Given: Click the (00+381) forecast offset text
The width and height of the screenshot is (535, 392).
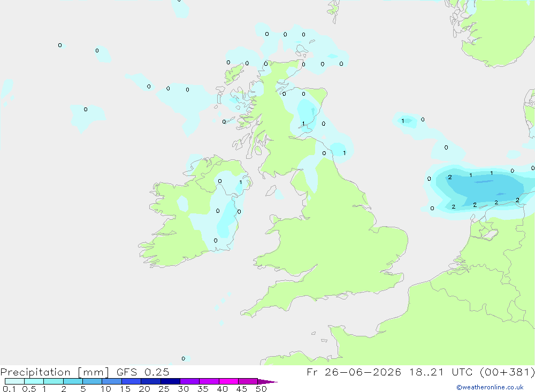Looking at the screenshot, I should pyautogui.click(x=507, y=372).
